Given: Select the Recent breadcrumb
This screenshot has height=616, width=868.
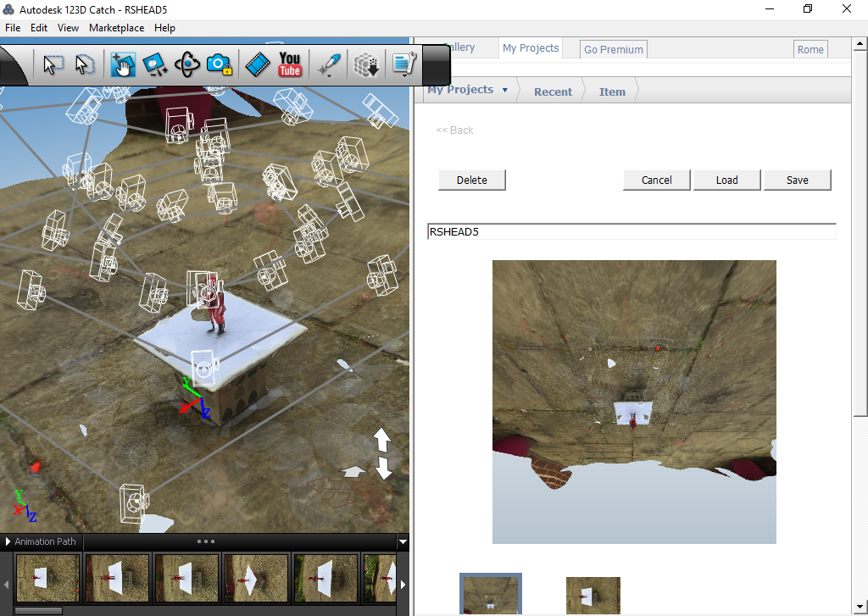Looking at the screenshot, I should (x=553, y=92).
